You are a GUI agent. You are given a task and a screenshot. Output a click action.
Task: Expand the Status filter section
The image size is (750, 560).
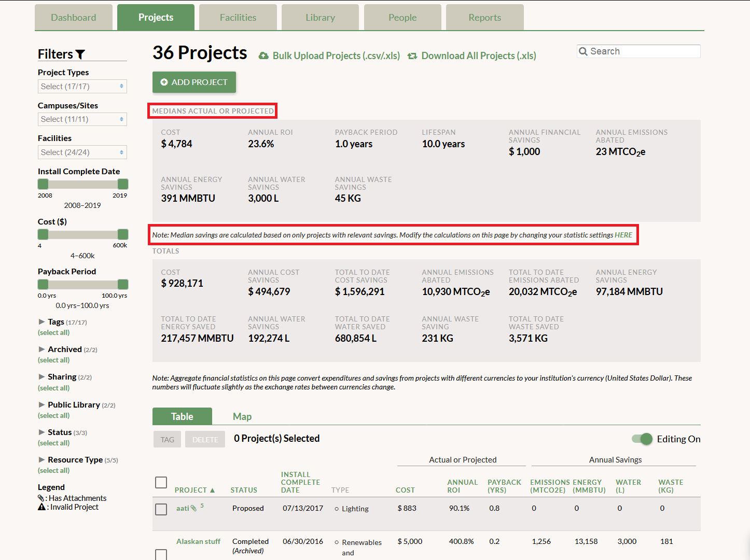[41, 432]
